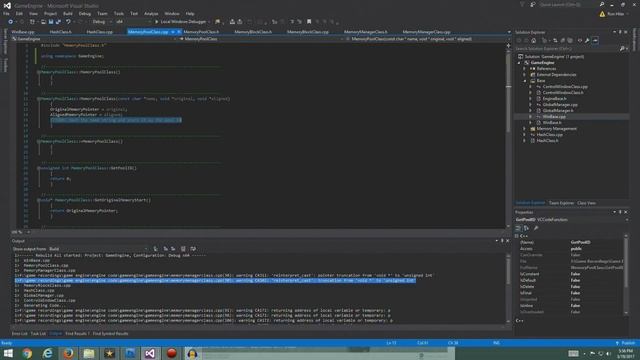Viewport: 640px width, 360px height.
Task: Click the Alphabetical sort icon in Properties panel
Action: 527,228
